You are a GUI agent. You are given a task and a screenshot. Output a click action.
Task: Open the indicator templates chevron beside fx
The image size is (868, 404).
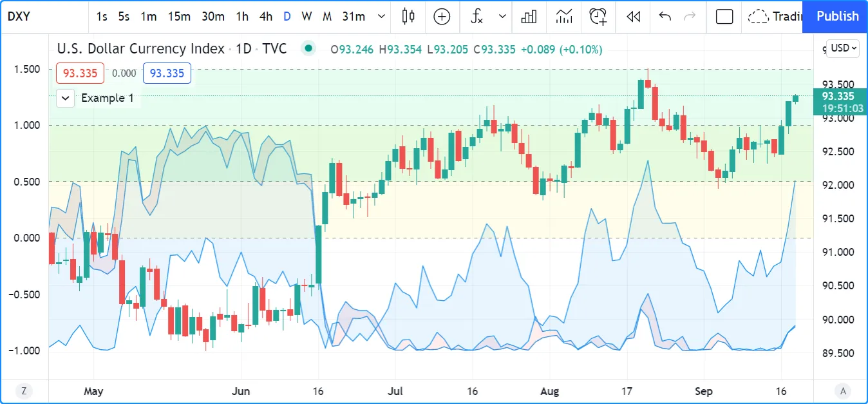[x=503, y=17]
